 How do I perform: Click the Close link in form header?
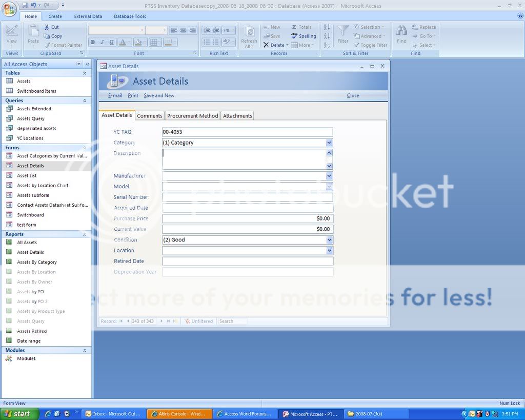tap(353, 95)
